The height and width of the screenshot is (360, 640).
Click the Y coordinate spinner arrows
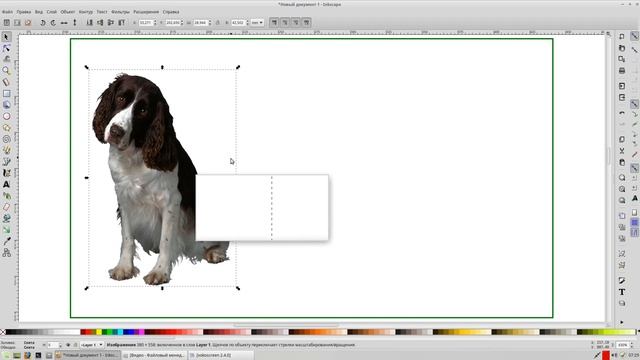pyautogui.click(x=182, y=22)
